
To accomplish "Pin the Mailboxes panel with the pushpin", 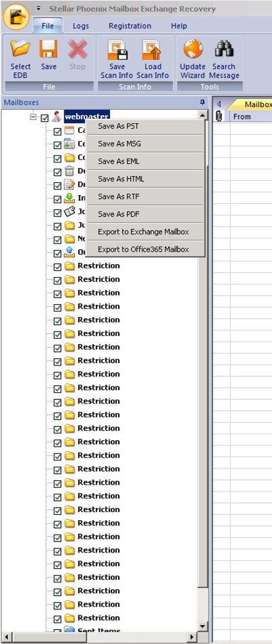I will [x=201, y=102].
